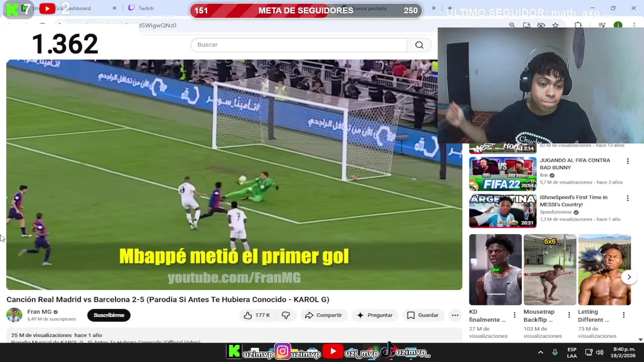
Task: Open the SpeedUniverse channel link
Action: 556,212
